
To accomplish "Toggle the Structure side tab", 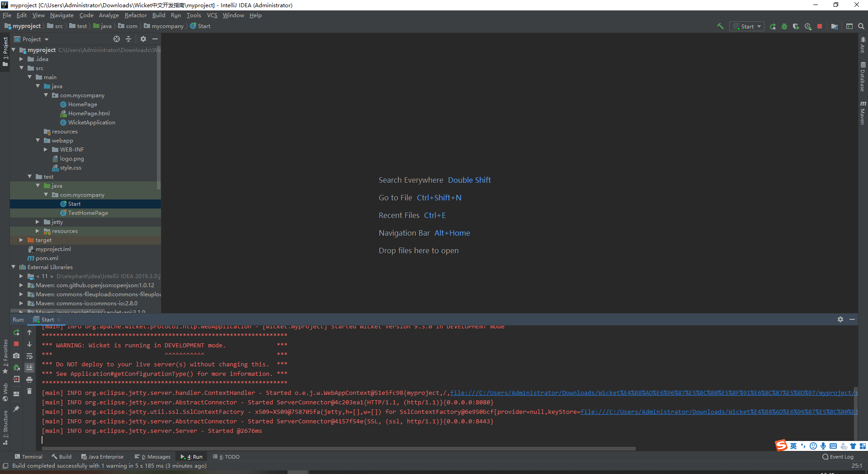I will 5,427.
